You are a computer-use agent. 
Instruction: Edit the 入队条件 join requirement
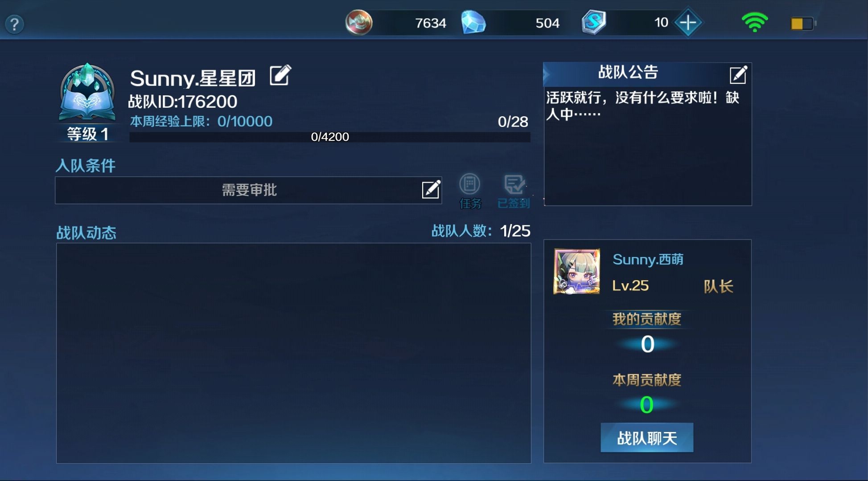tap(431, 189)
